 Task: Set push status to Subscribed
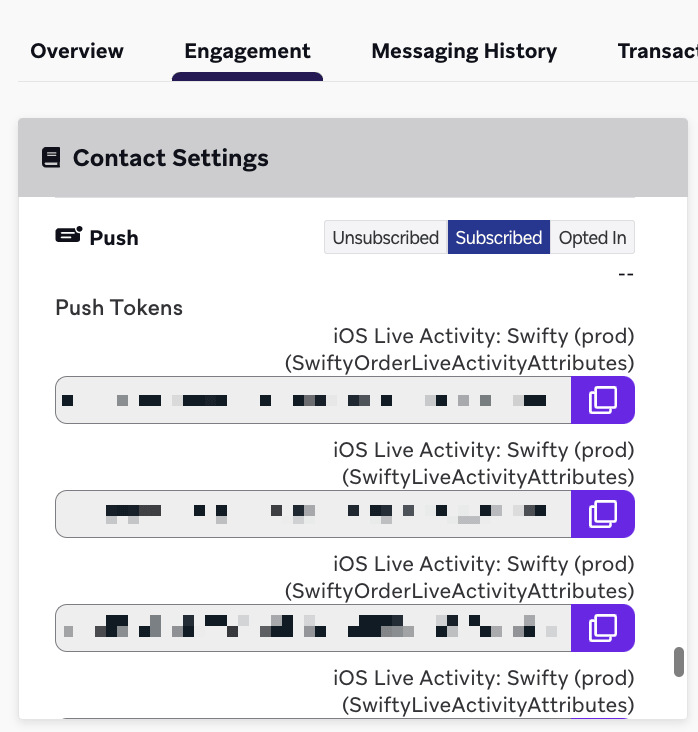(x=499, y=237)
